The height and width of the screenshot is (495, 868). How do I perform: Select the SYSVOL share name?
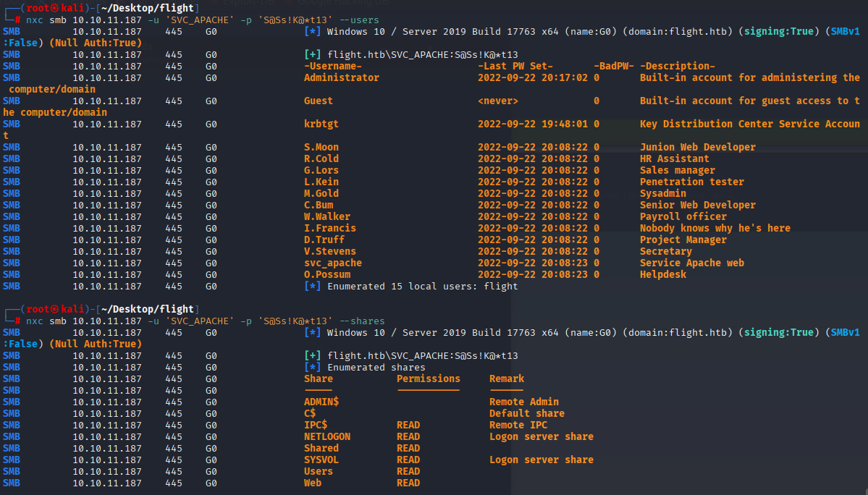point(321,461)
